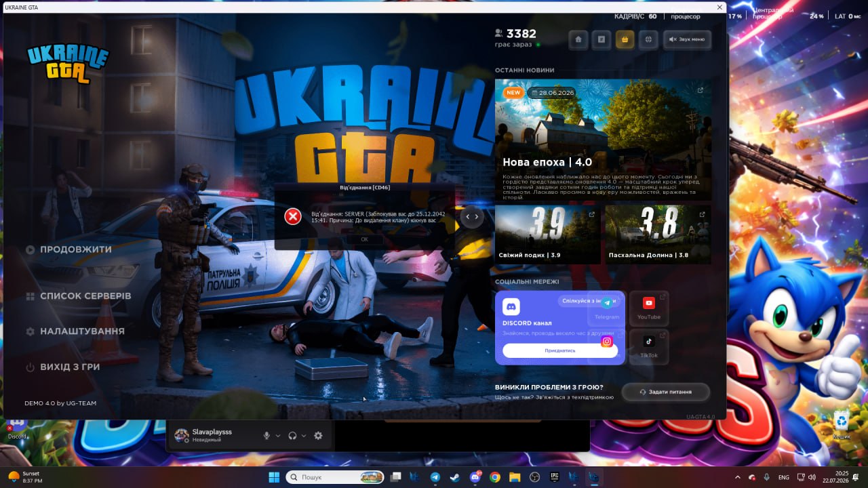Open the Пасхальна Долина 3.8 news card
Image resolution: width=868 pixels, height=488 pixels.
click(x=658, y=235)
